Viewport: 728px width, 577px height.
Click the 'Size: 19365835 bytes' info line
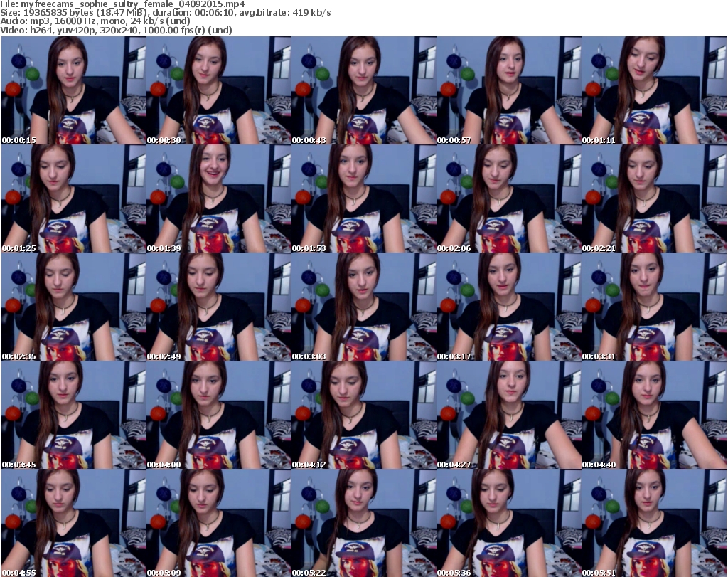point(166,13)
